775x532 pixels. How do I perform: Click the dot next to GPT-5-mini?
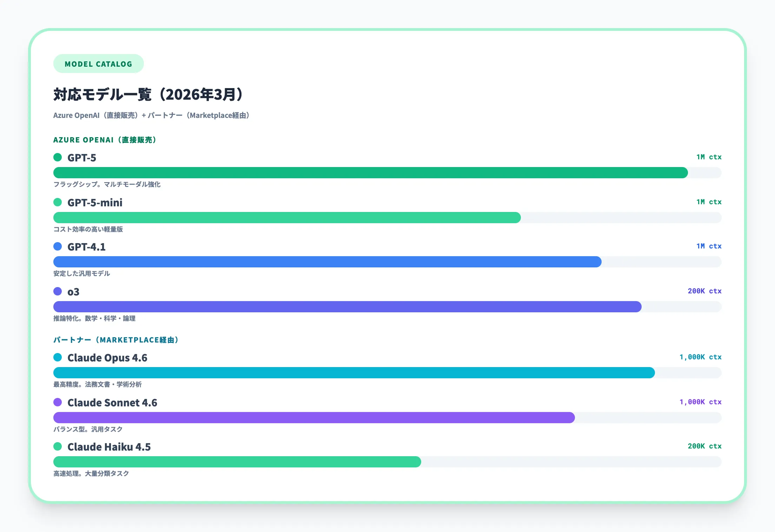(x=58, y=202)
